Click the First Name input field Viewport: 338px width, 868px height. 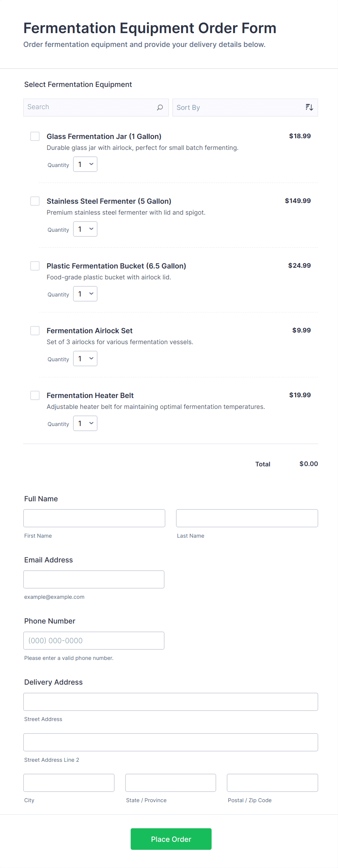(x=94, y=518)
